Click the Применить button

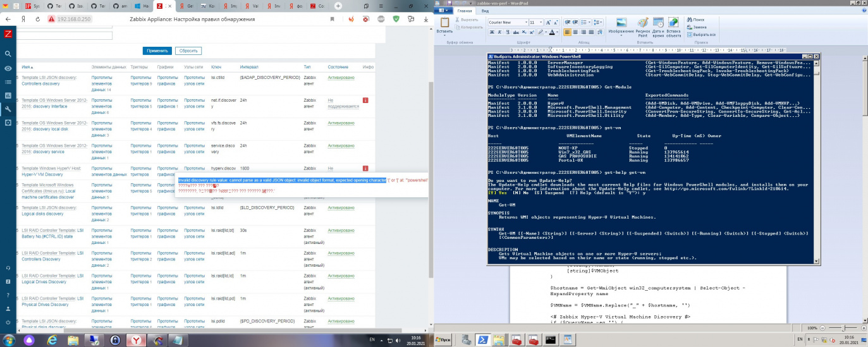point(157,51)
